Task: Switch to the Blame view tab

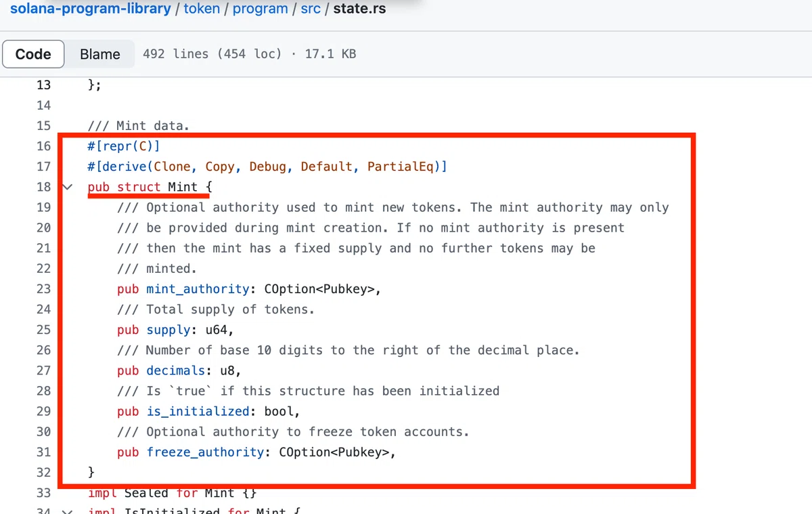Action: click(100, 54)
